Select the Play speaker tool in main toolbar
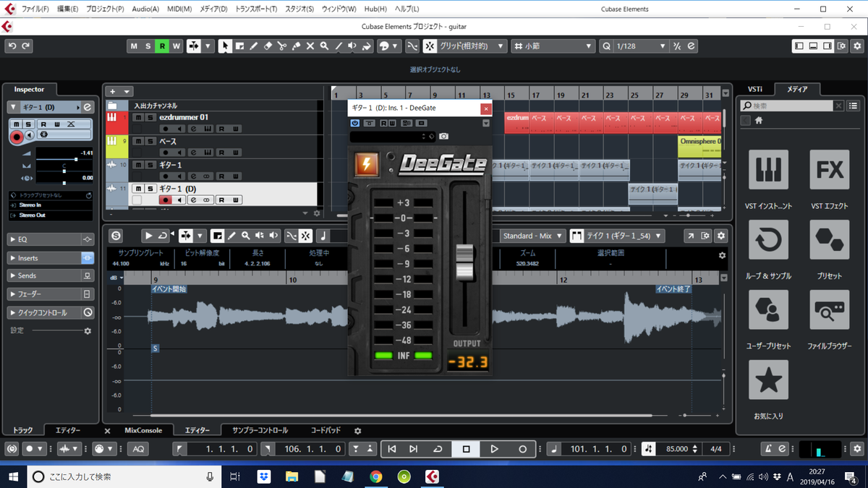This screenshot has width=868, height=488. 352,46
